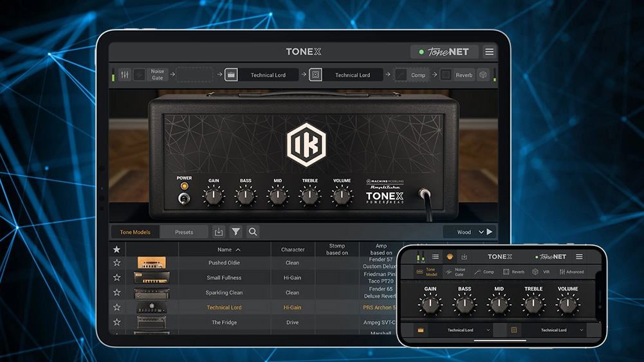This screenshot has height=362, width=644.
Task: Click the tablet amp GAIN knob
Action: pos(214,196)
